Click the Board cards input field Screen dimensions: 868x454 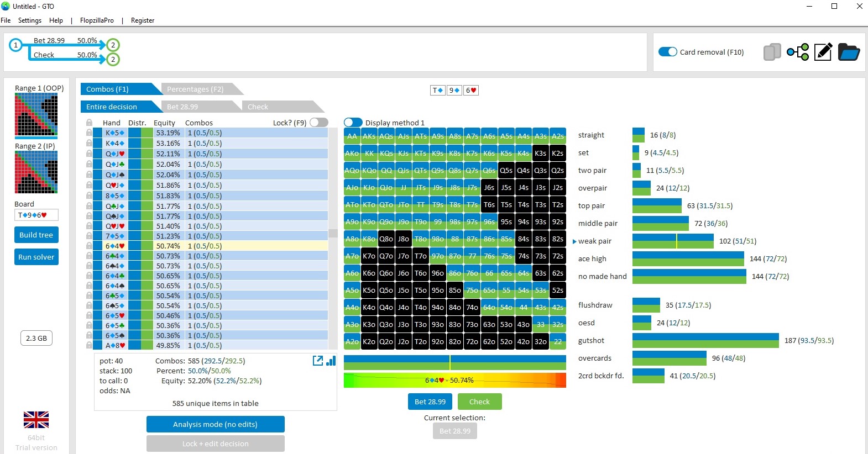click(36, 215)
